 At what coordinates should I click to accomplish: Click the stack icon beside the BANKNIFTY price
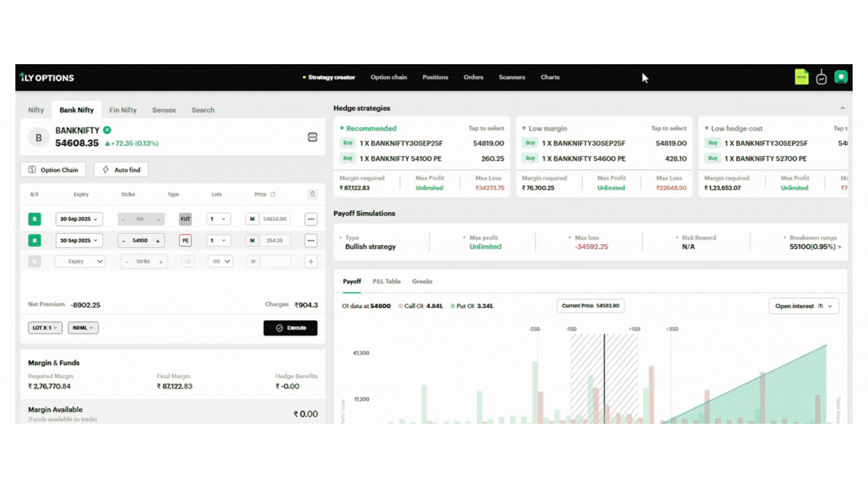click(312, 137)
